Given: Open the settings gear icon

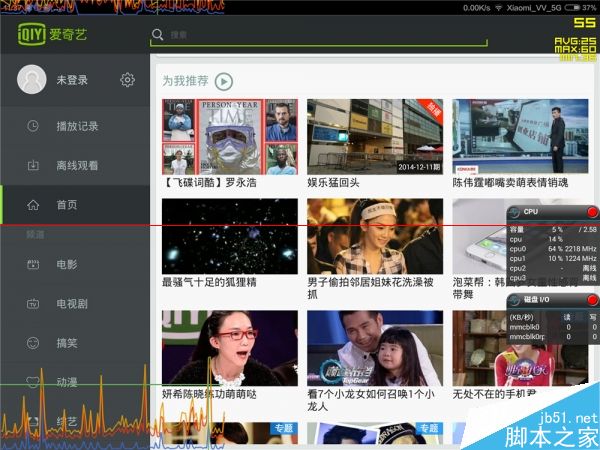Looking at the screenshot, I should tap(127, 80).
